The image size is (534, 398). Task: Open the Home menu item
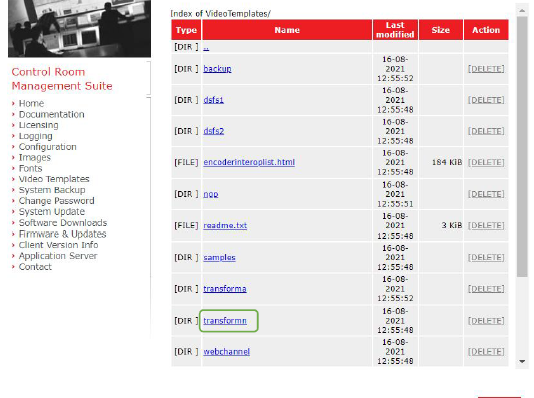pos(31,104)
